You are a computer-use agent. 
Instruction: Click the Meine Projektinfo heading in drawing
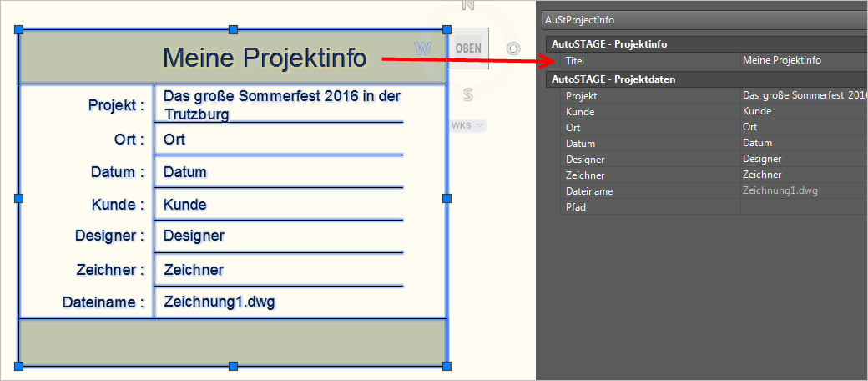point(264,58)
